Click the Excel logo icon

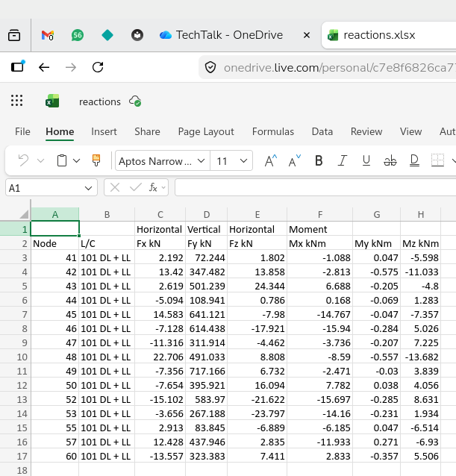(52, 101)
